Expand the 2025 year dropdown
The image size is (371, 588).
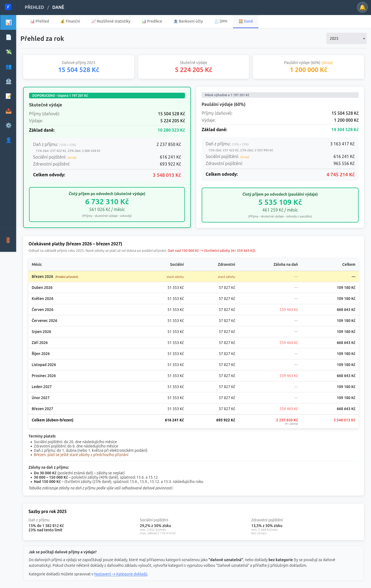346,38
